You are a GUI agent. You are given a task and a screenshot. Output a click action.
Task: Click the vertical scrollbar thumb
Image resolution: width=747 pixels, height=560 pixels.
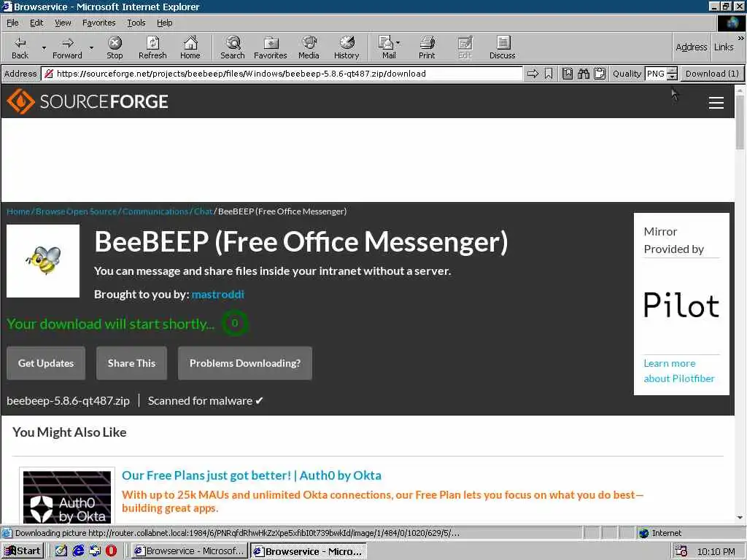pos(740,122)
